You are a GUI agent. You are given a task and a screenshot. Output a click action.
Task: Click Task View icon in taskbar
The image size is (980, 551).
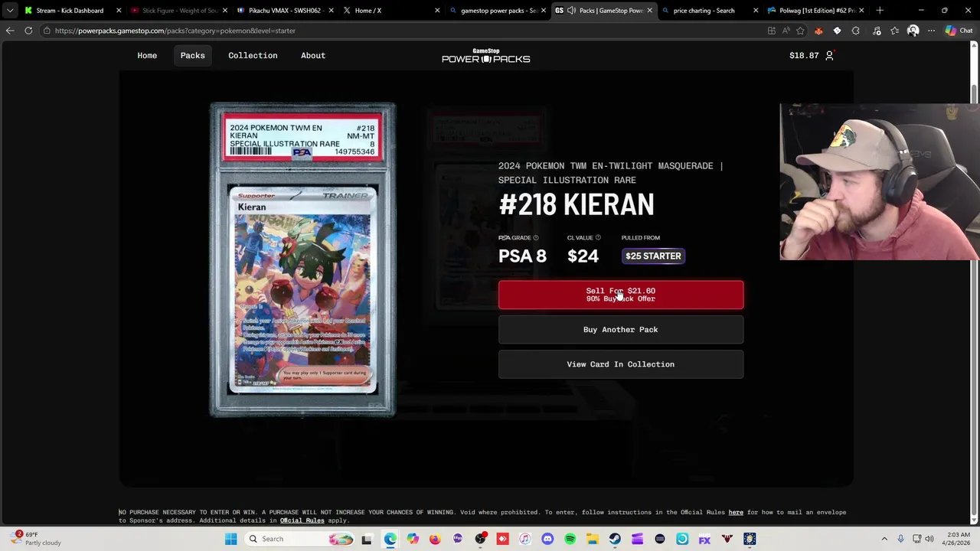(367, 539)
